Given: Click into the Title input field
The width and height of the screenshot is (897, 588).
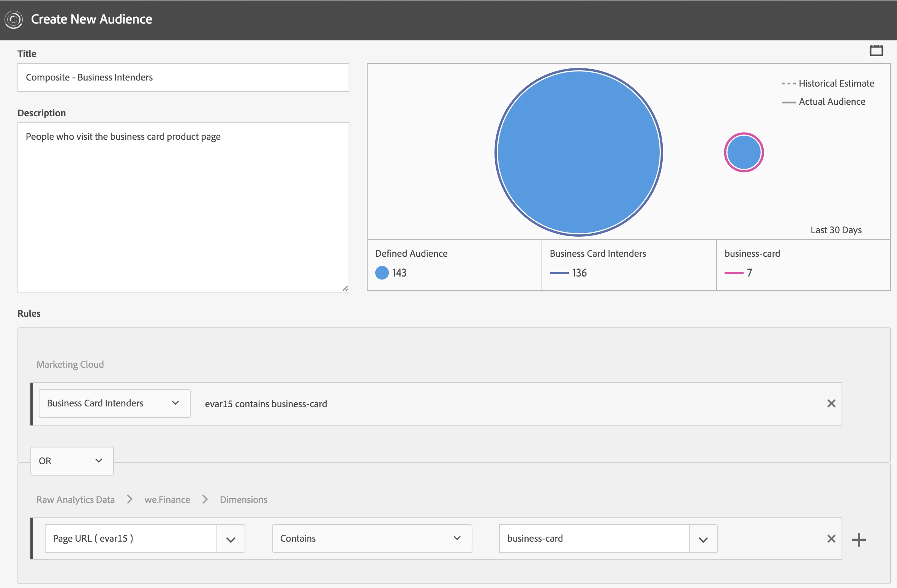Looking at the screenshot, I should pyautogui.click(x=183, y=77).
